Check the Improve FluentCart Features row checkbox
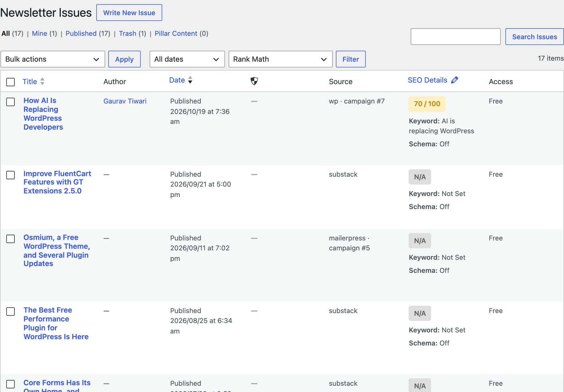Image resolution: width=564 pixels, height=392 pixels. point(11,175)
